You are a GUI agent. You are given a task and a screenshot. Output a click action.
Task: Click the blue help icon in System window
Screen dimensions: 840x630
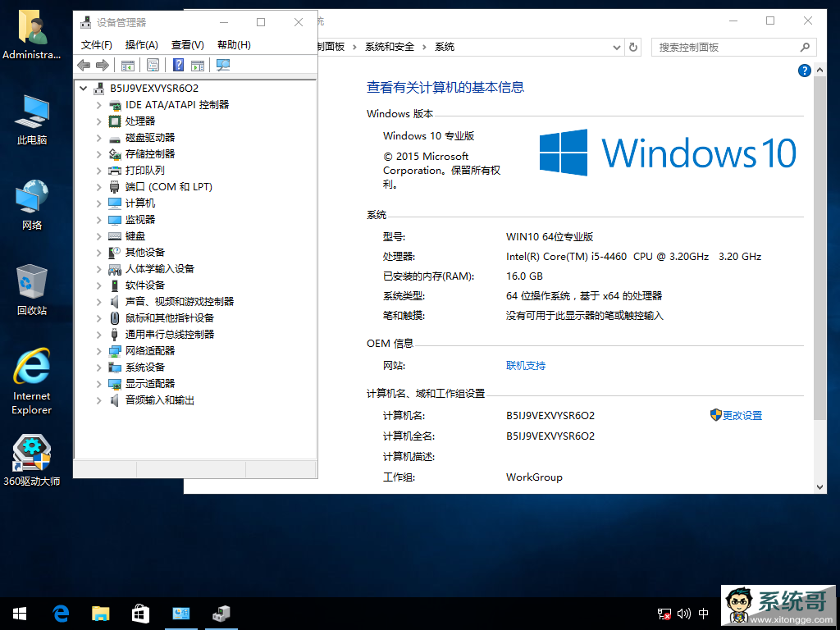[804, 71]
